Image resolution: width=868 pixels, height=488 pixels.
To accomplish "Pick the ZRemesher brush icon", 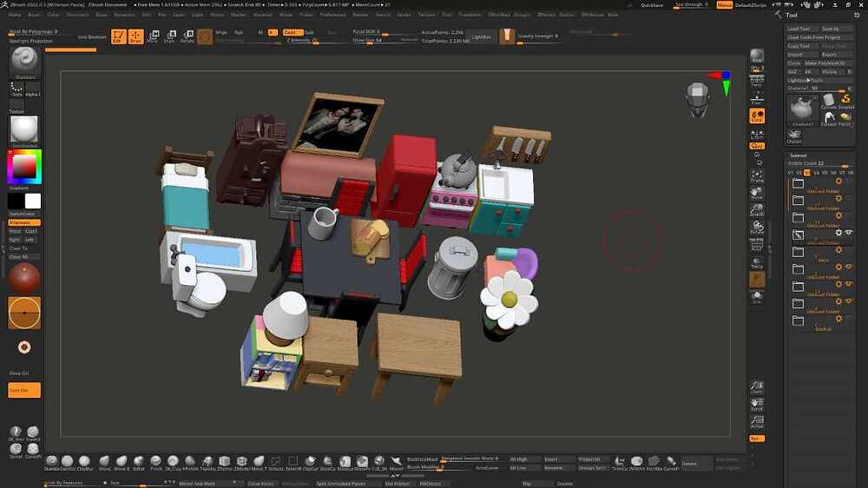I will click(x=224, y=462).
